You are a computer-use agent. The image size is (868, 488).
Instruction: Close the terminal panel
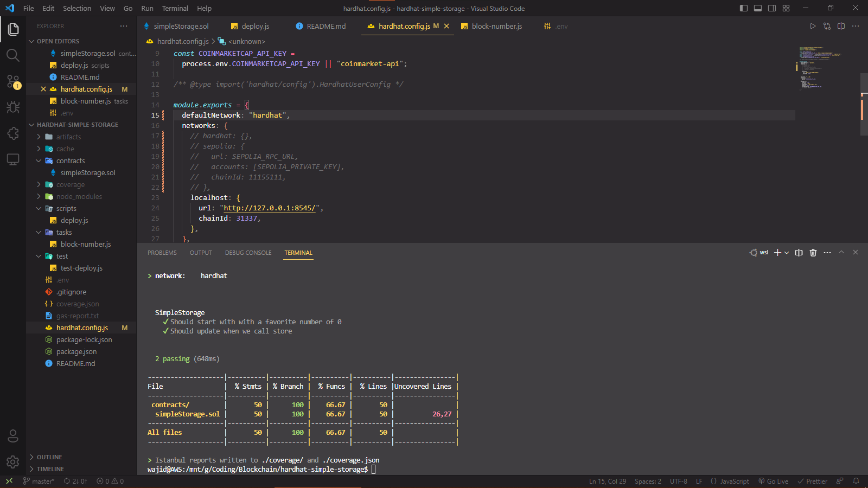click(856, 253)
